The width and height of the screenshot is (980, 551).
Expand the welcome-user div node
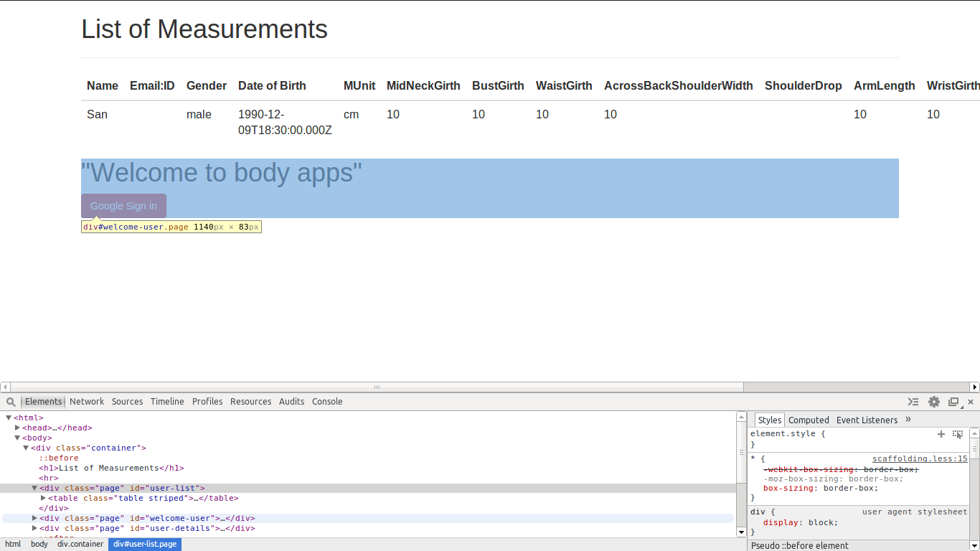(x=34, y=518)
